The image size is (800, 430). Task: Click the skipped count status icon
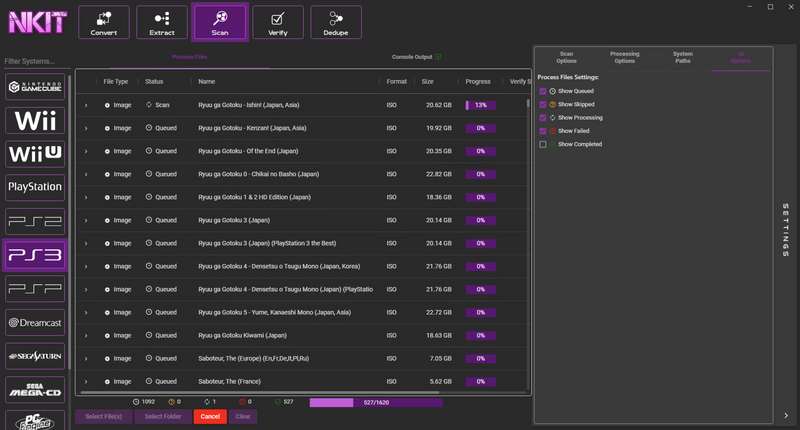click(171, 402)
